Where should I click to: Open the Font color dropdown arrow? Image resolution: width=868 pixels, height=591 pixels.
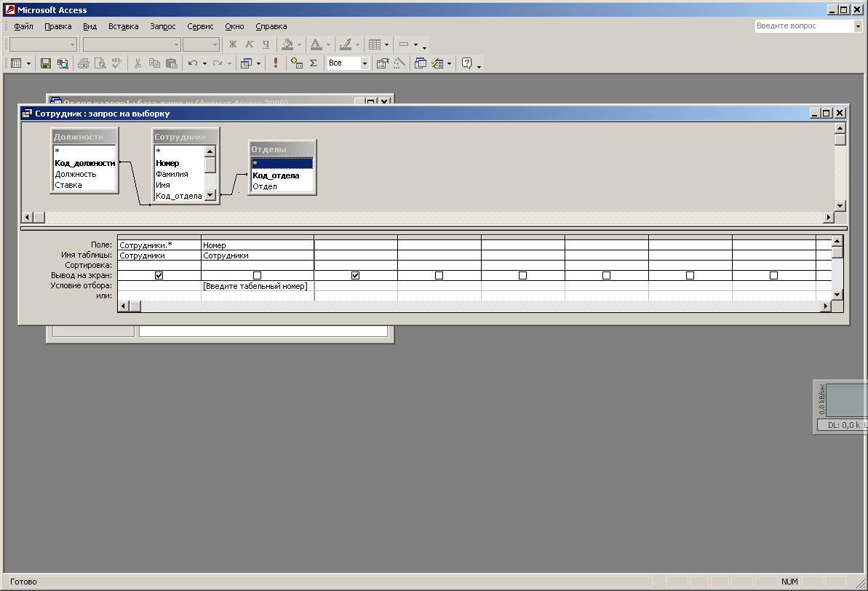point(328,44)
